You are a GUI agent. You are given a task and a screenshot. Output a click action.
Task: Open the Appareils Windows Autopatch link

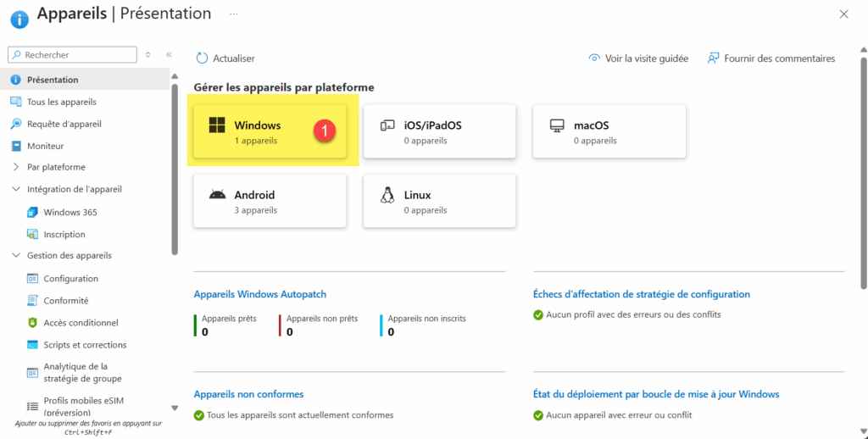point(259,294)
